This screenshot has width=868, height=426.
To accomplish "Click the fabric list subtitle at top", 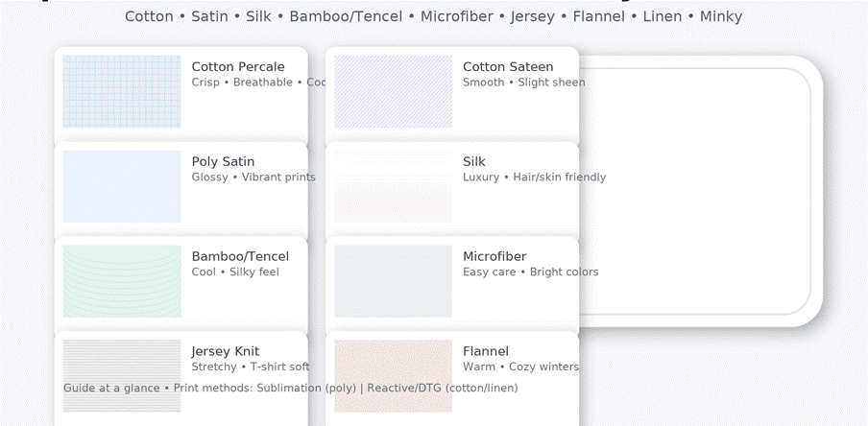I will click(433, 16).
